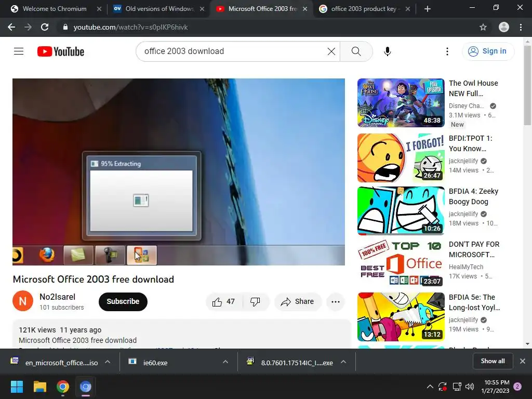View site info via lock icon
Screen dimensions: 532x399
(65, 27)
